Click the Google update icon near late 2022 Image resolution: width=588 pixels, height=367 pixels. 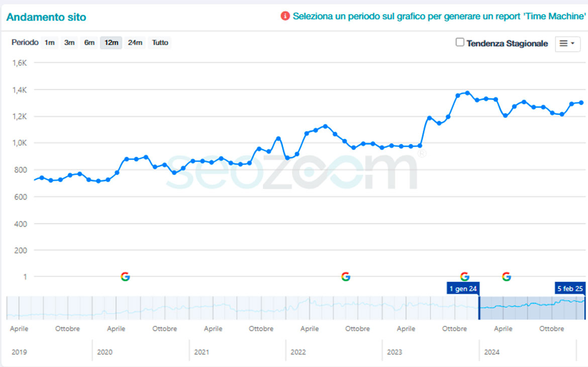point(346,277)
